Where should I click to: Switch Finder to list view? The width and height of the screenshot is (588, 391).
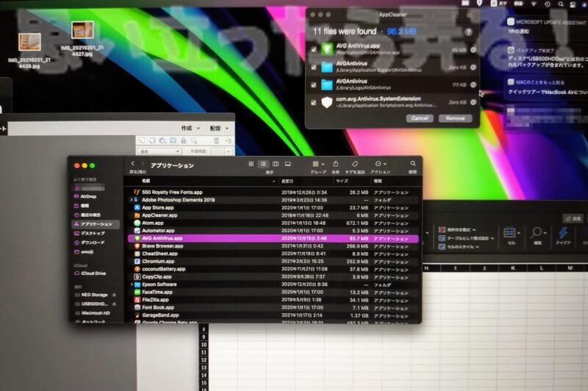[263, 164]
